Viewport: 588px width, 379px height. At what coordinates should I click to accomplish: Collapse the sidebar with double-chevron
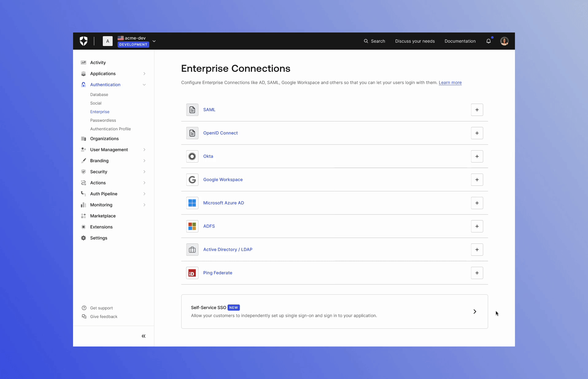tap(144, 336)
